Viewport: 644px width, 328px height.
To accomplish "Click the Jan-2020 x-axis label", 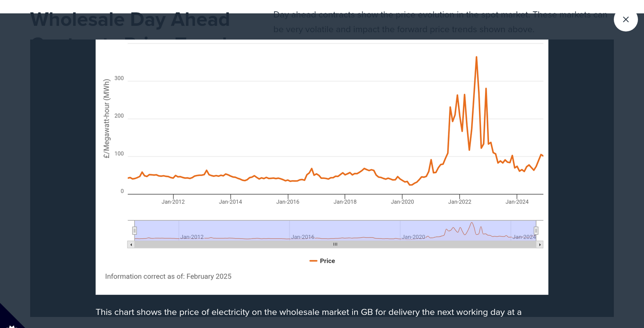I will click(402, 202).
